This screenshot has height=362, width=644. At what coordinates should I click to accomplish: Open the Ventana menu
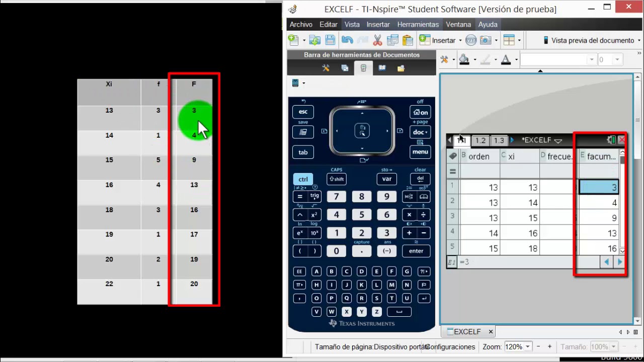[458, 24]
